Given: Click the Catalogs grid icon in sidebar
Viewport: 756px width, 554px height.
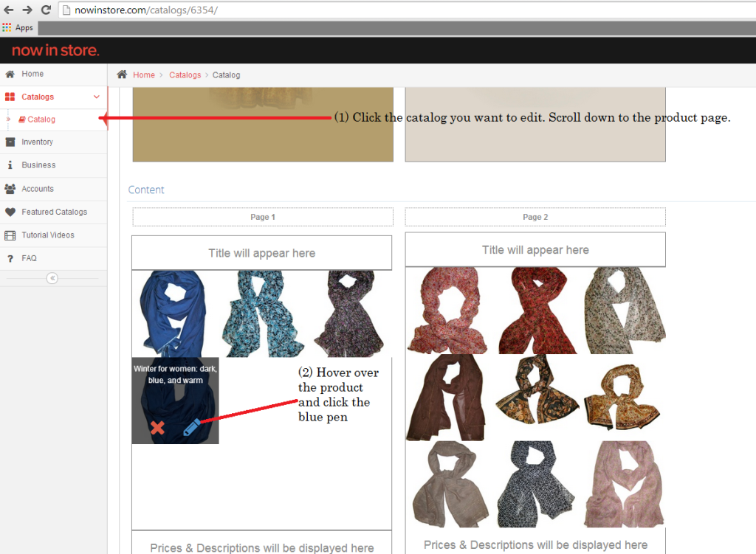Looking at the screenshot, I should (10, 97).
